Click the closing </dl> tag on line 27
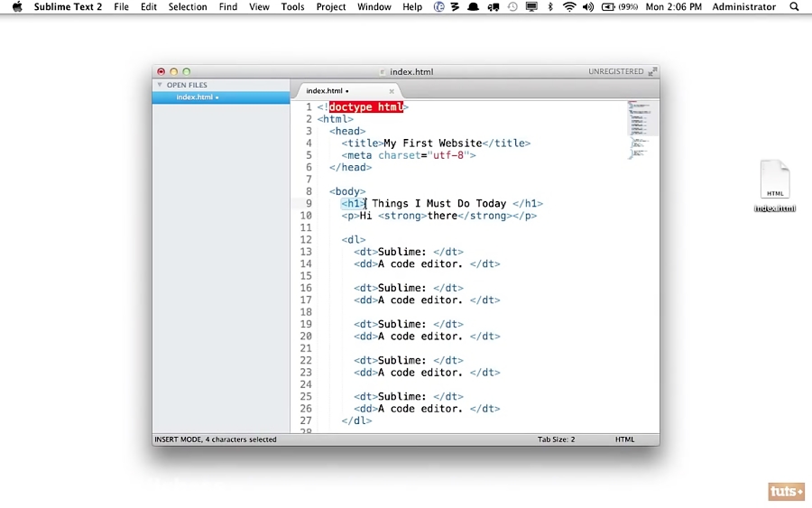The width and height of the screenshot is (812, 508). coord(356,420)
